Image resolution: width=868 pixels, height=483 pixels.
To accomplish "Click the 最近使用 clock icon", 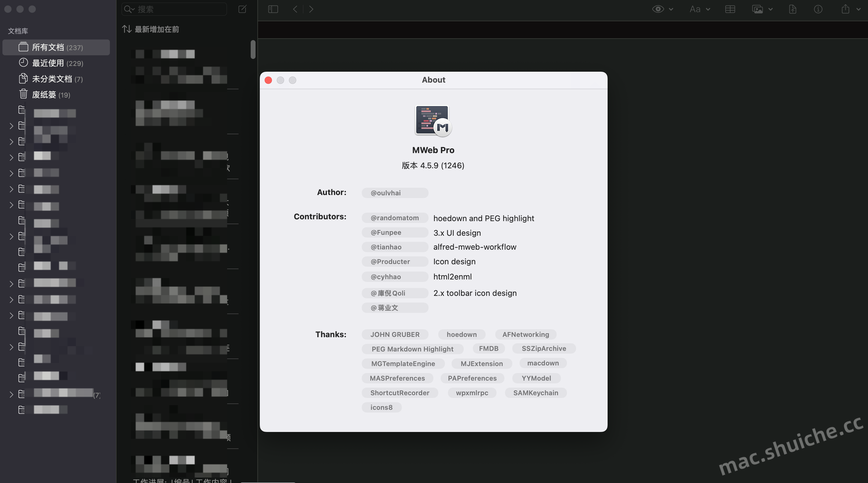I will (23, 62).
